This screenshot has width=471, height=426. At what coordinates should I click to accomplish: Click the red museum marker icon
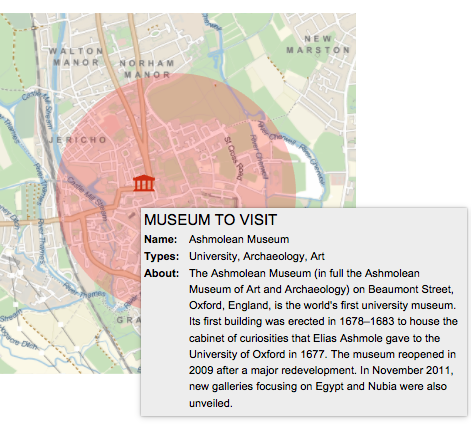144,183
